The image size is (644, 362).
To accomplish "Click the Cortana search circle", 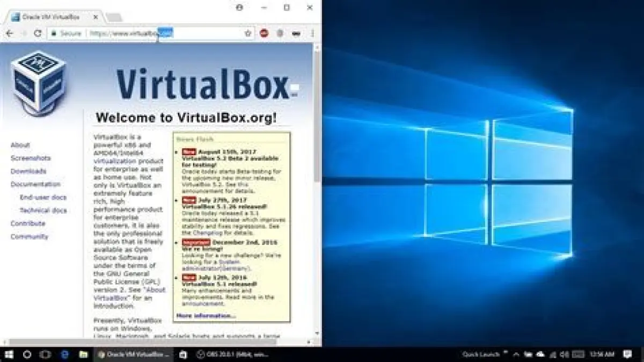I will 27,354.
